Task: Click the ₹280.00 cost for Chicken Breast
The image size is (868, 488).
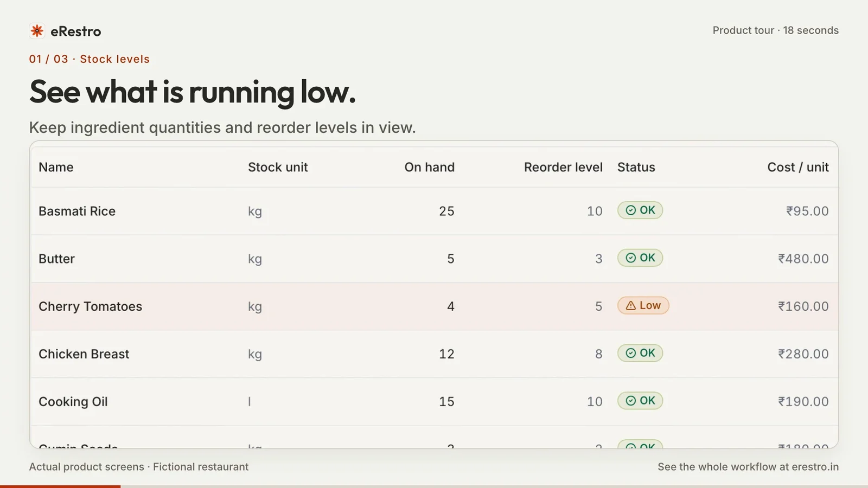Action: (803, 355)
